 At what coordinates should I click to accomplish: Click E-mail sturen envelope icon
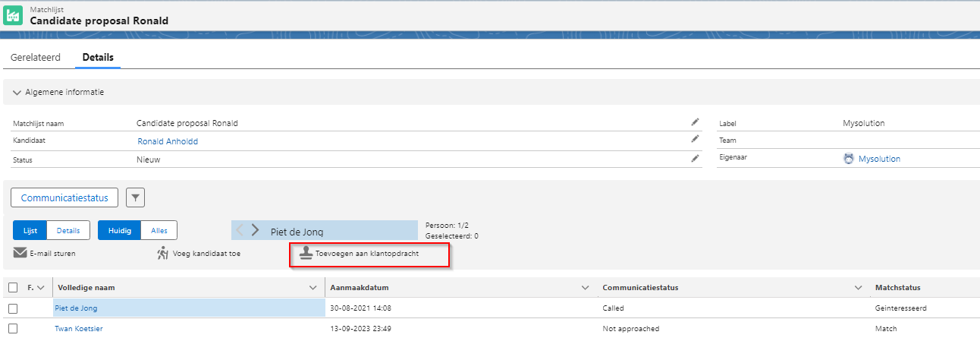pos(20,254)
